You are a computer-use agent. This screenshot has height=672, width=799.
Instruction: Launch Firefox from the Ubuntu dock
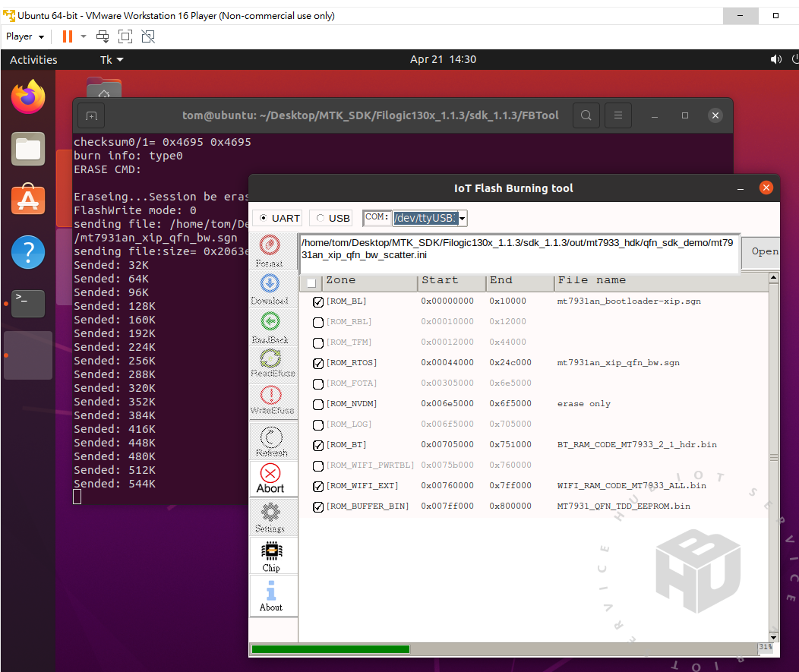tap(28, 96)
